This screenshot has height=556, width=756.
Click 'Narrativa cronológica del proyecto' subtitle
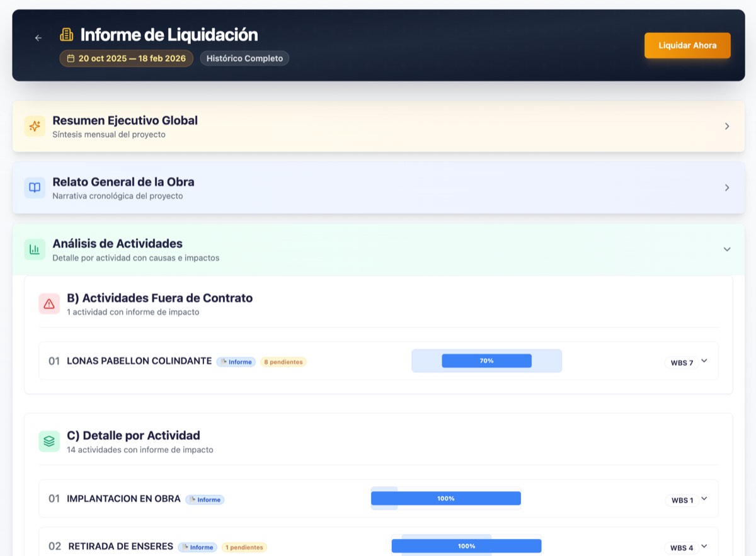[118, 196]
